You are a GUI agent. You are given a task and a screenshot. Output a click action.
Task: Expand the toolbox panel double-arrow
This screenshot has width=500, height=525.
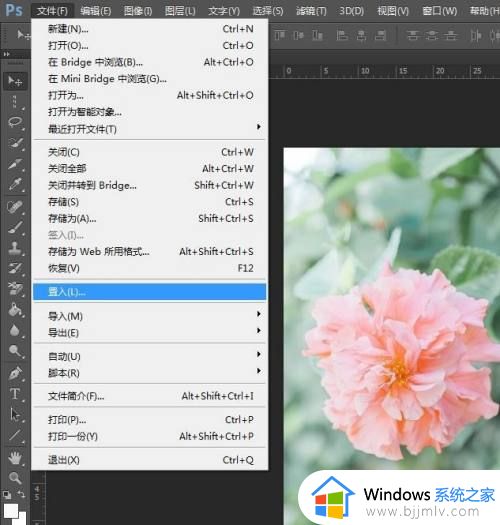pos(6,54)
